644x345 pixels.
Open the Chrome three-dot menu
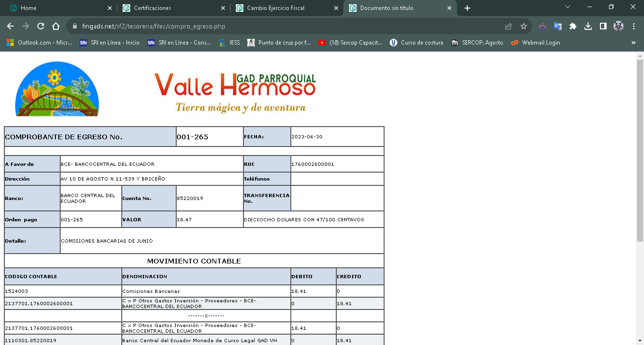[x=634, y=27]
